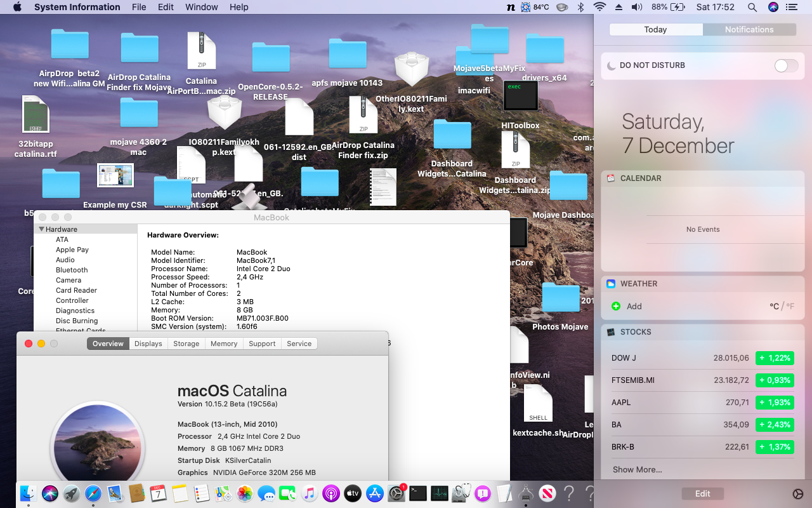Image resolution: width=812 pixels, height=508 pixels.
Task: Click Edit in Notification Center
Action: pos(703,494)
